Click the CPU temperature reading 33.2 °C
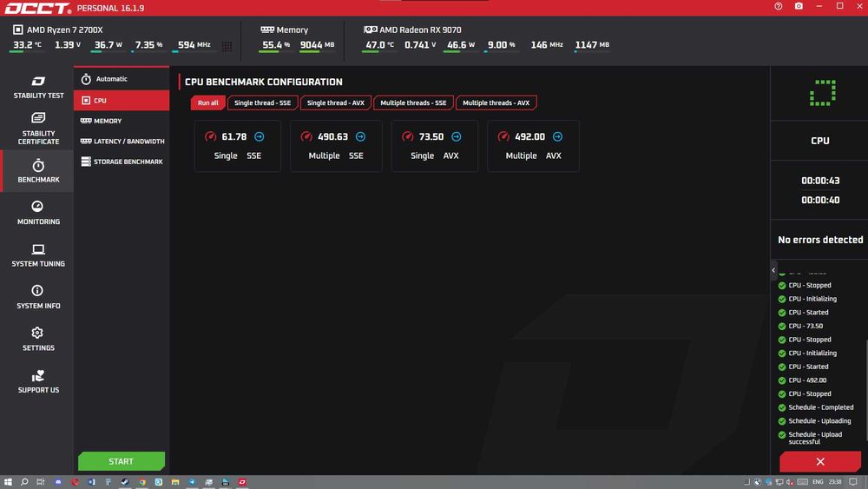 [x=27, y=45]
